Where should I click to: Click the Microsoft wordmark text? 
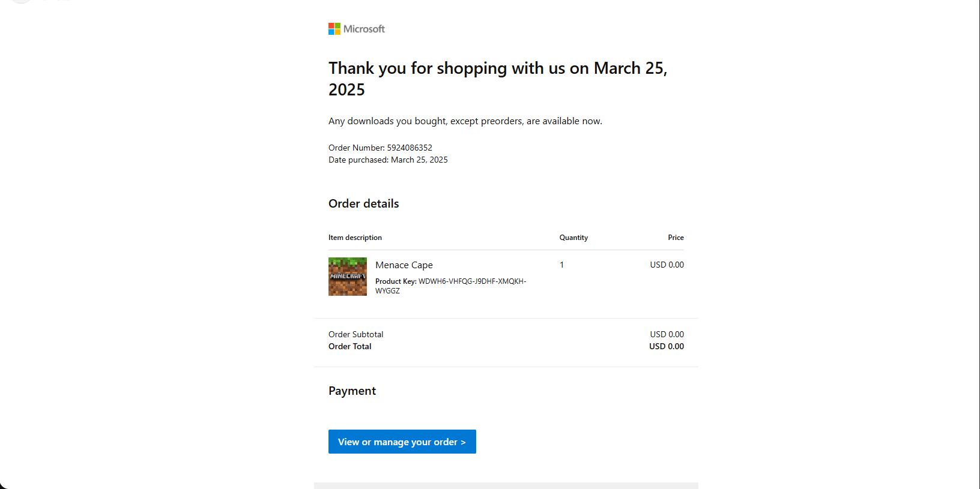click(x=364, y=29)
